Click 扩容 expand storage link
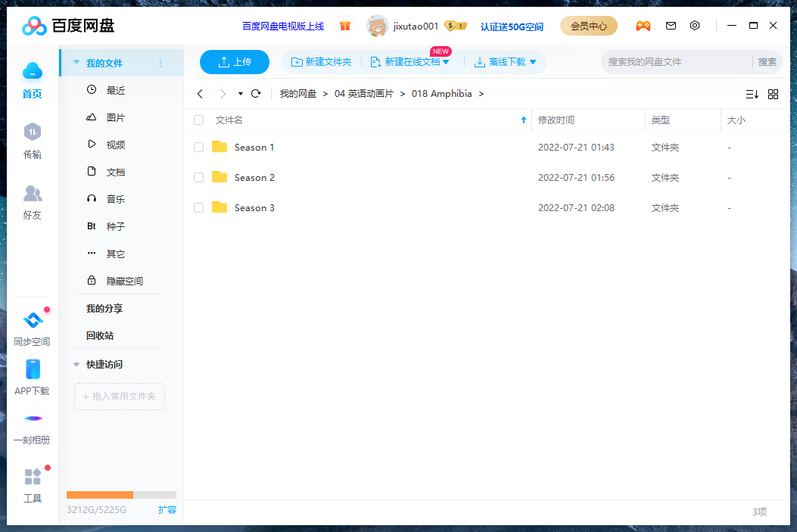The width and height of the screenshot is (797, 532). 167,509
